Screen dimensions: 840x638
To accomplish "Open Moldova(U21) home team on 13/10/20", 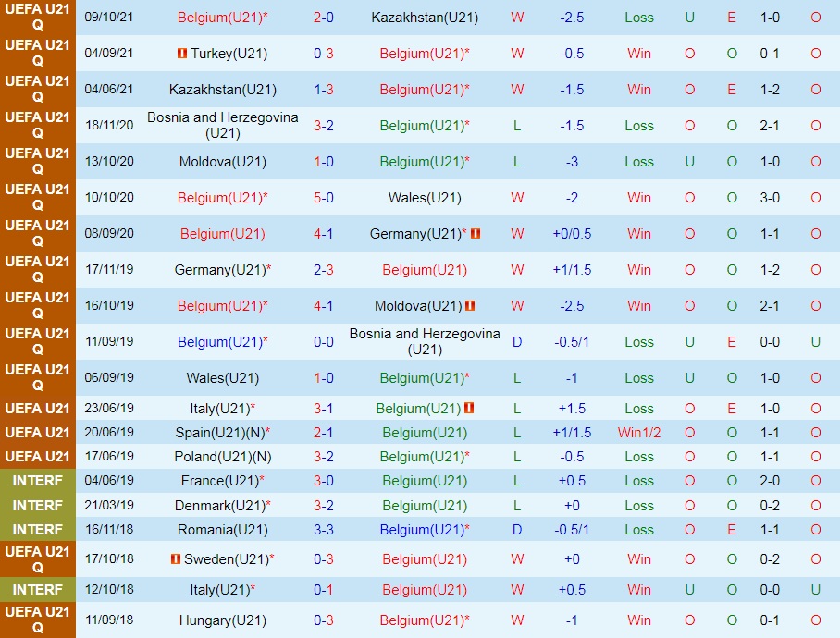I will (x=223, y=162).
